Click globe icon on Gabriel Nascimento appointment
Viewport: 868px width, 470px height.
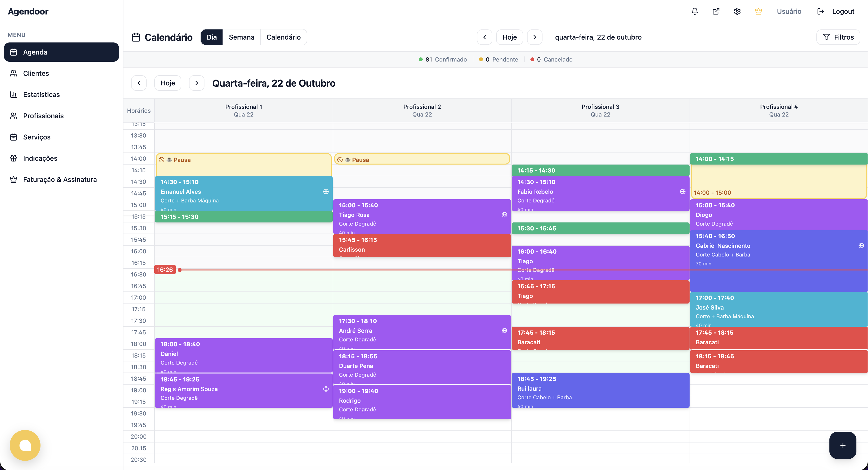pyautogui.click(x=861, y=246)
